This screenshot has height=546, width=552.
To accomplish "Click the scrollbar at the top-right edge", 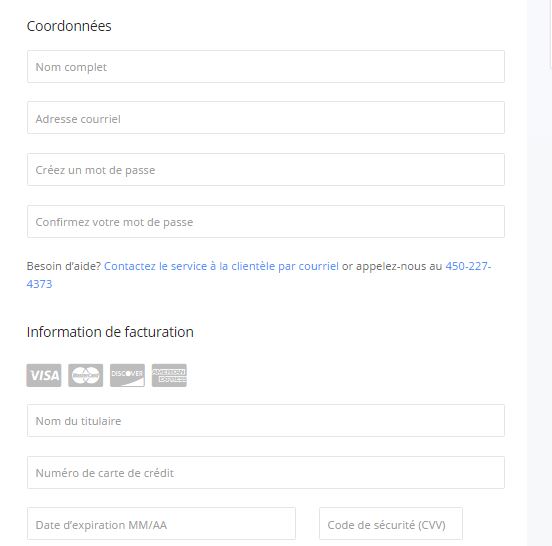I will point(550,33).
